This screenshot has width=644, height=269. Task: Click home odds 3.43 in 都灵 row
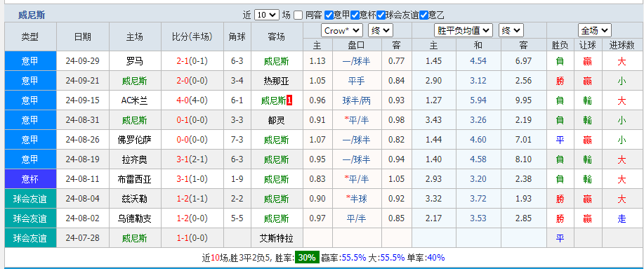[x=433, y=120]
